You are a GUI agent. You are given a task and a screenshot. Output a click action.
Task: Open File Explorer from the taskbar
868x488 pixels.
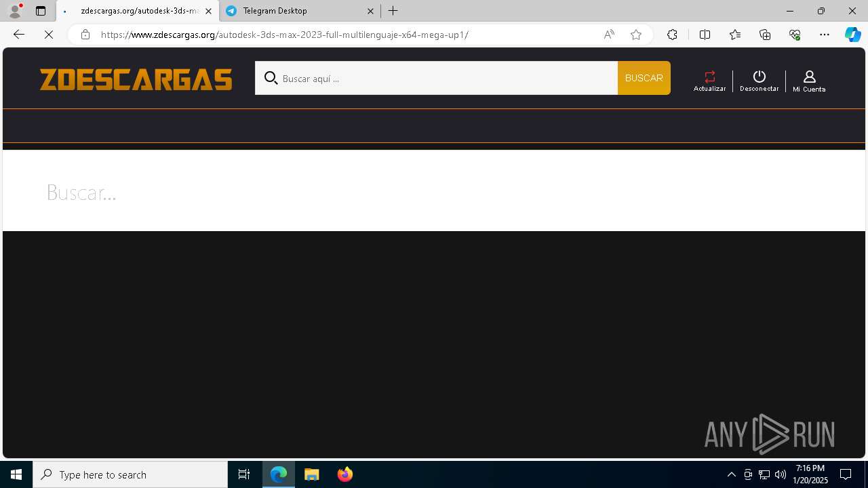[x=312, y=474]
